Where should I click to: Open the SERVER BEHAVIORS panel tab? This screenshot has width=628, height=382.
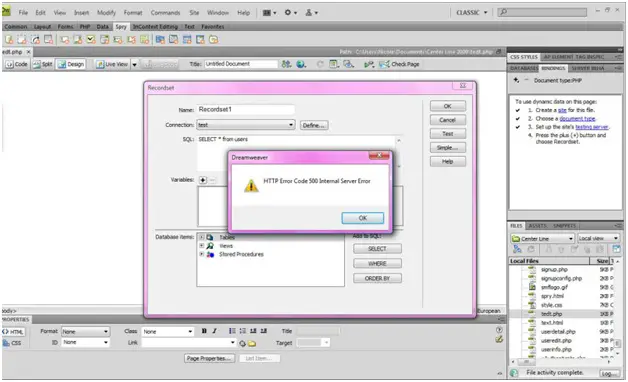tap(588, 68)
